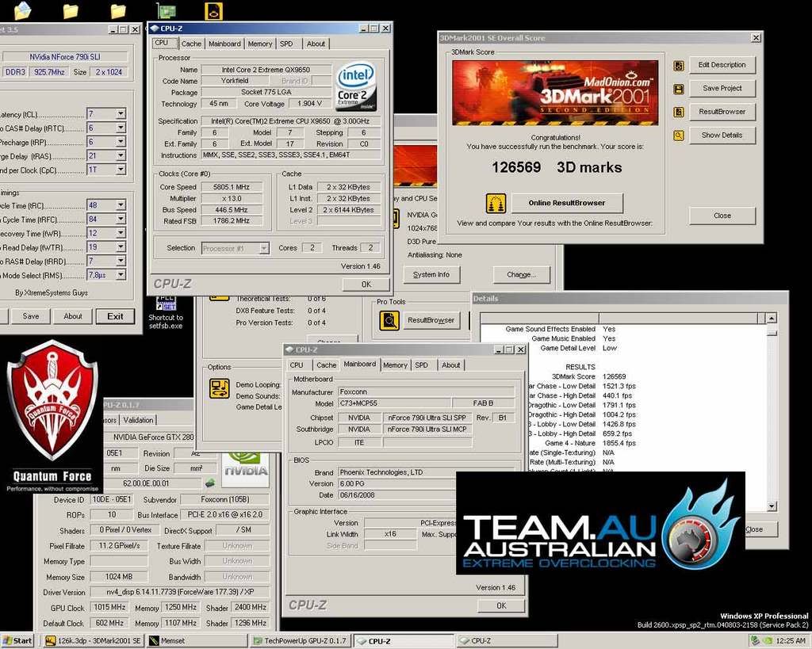Click the Exit button in Memset
This screenshot has height=649, width=812.
(116, 316)
